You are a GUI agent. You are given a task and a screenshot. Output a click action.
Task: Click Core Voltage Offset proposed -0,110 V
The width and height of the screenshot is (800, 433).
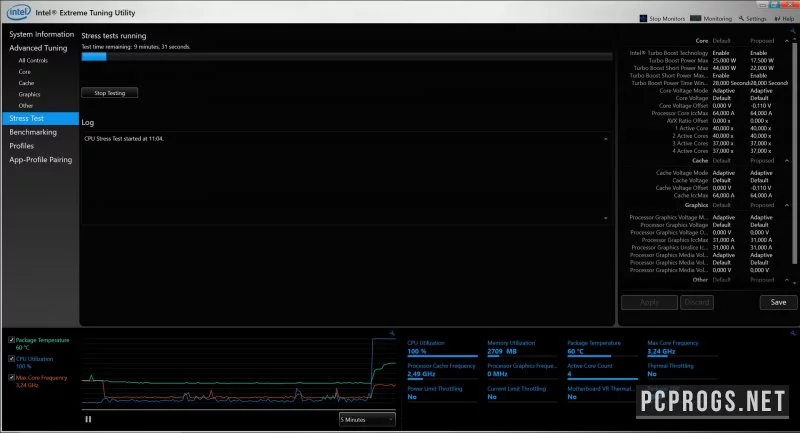[x=761, y=106]
